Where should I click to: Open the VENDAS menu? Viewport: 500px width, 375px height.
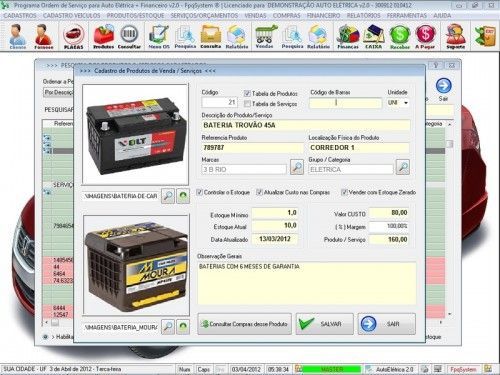255,16
